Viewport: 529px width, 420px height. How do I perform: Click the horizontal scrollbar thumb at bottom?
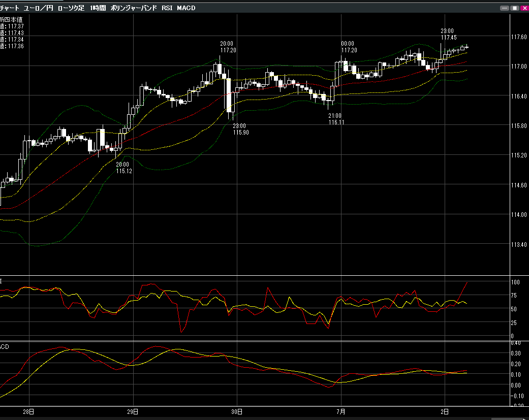click(x=506, y=418)
